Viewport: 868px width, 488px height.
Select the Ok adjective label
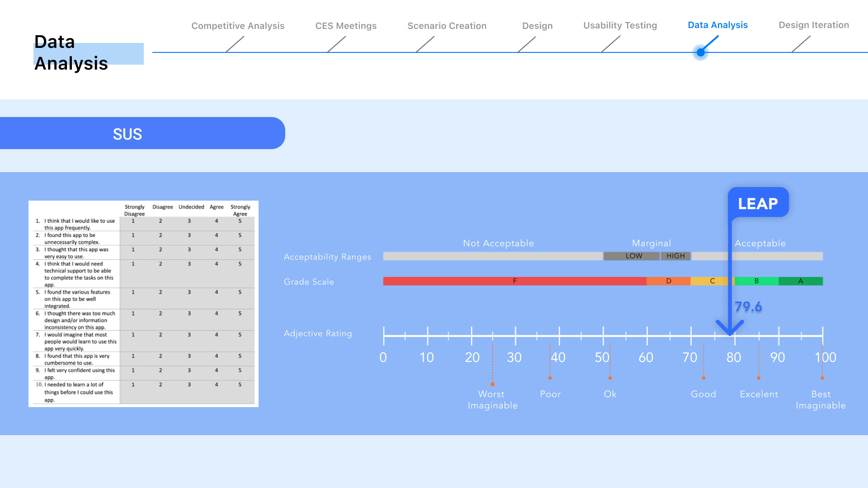(x=610, y=394)
